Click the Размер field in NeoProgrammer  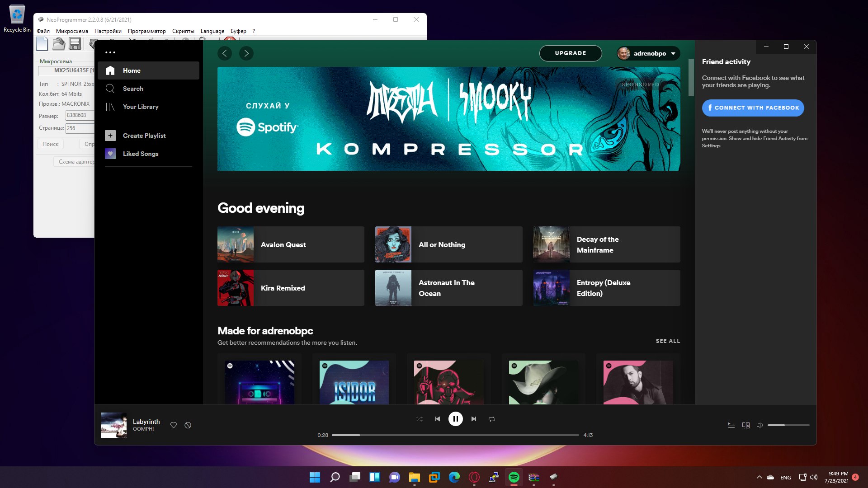[80, 116]
